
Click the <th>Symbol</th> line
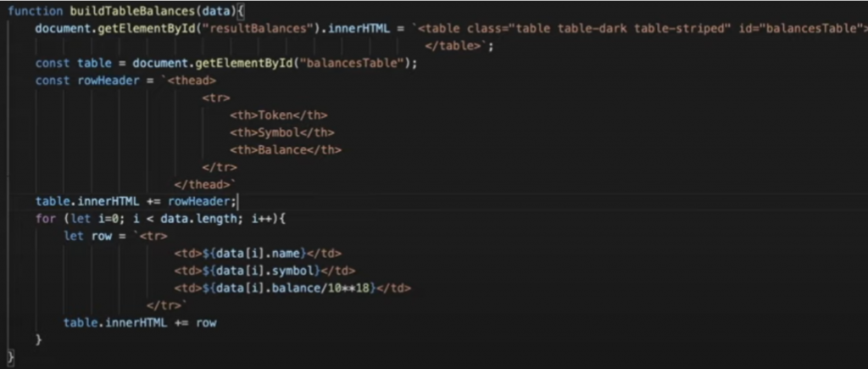click(x=281, y=132)
